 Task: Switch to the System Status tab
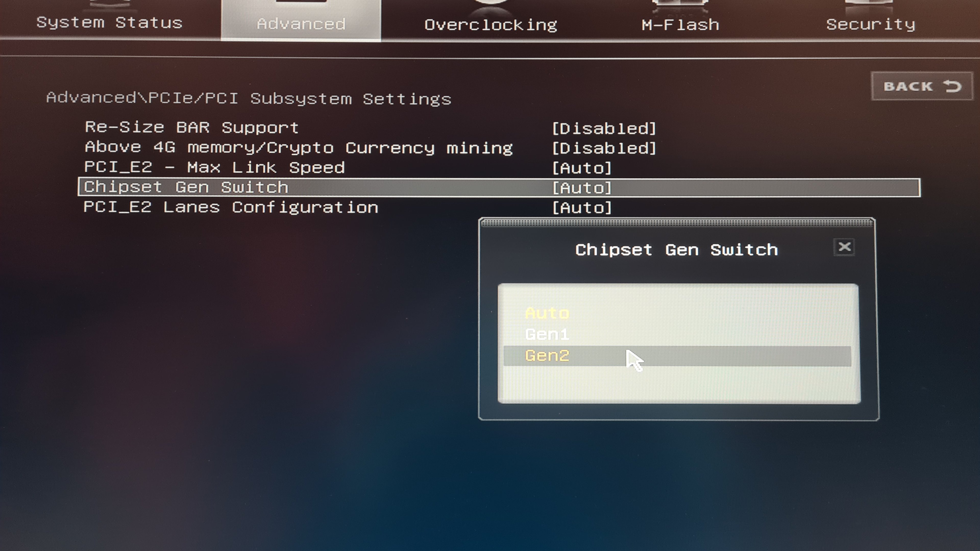tap(109, 23)
